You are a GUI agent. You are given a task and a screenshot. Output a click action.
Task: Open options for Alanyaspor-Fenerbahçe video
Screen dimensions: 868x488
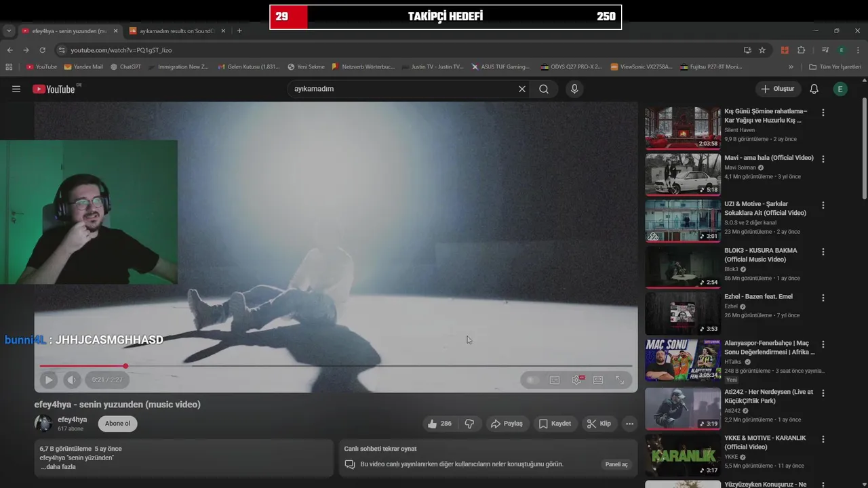823,344
